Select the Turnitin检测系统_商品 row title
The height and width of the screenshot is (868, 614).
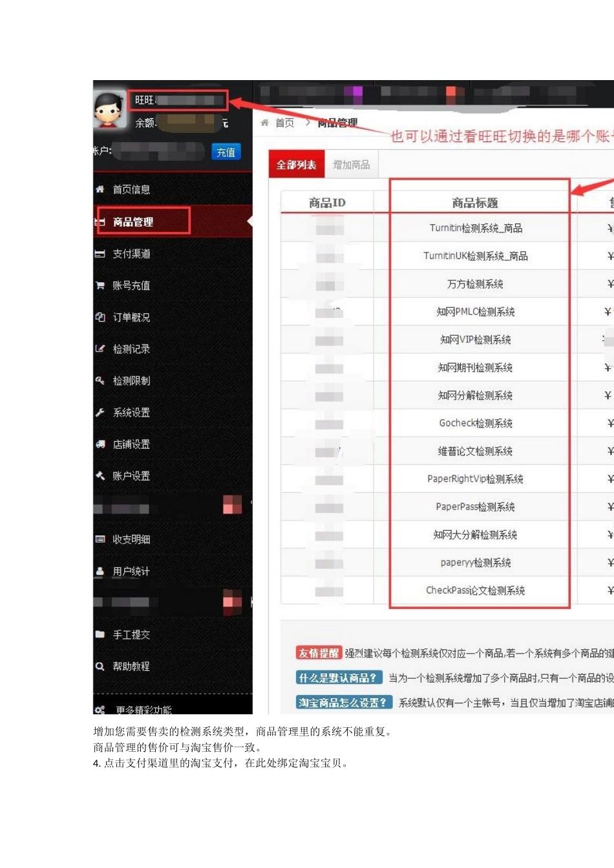(476, 228)
